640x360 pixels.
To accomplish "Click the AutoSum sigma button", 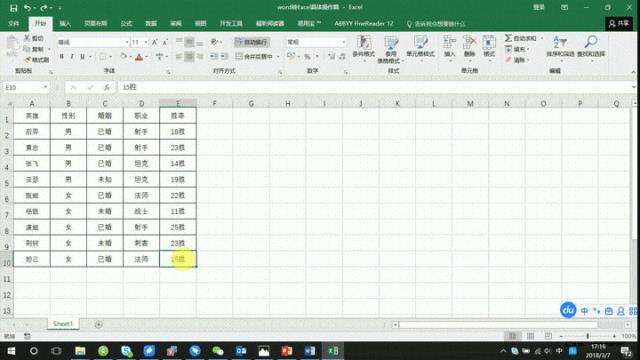I will click(520, 38).
